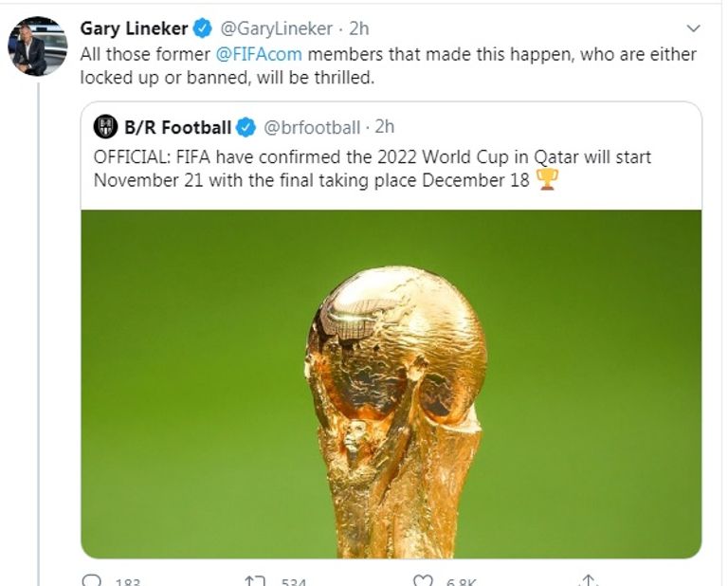Click Gary Lineker's tweet 2h timestamp
The image size is (728, 586).
tap(358, 28)
